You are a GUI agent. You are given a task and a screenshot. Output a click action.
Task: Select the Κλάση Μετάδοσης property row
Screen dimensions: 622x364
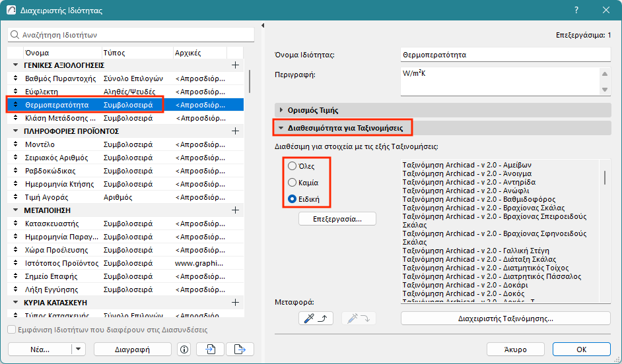coord(125,118)
